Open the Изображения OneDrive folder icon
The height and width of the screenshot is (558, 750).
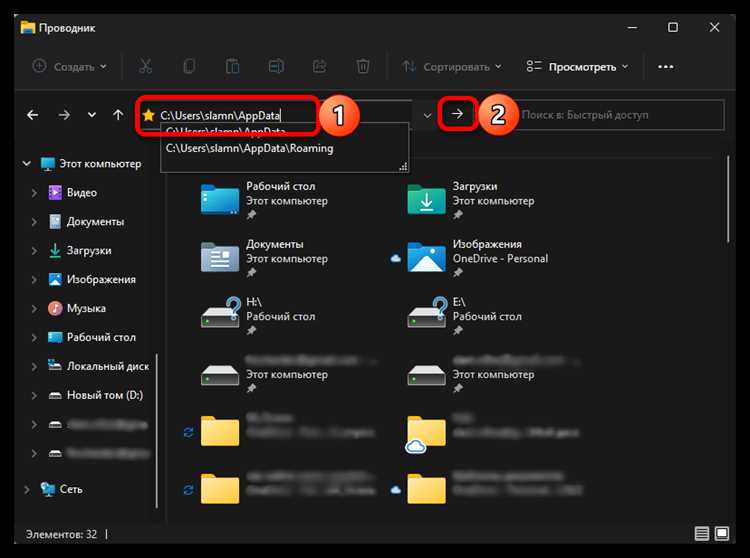(x=426, y=257)
